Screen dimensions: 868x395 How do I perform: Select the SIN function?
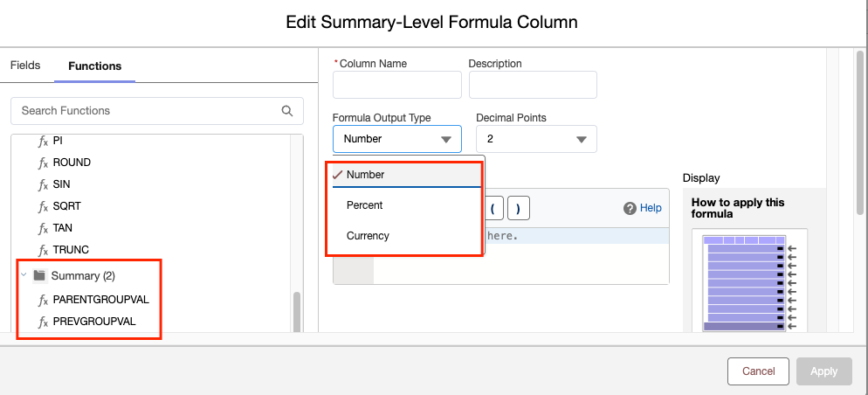(61, 184)
